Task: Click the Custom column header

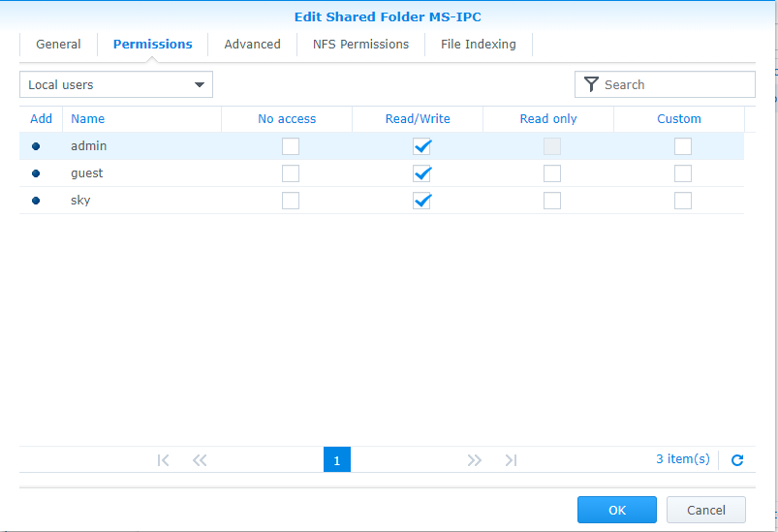Action: click(x=679, y=119)
